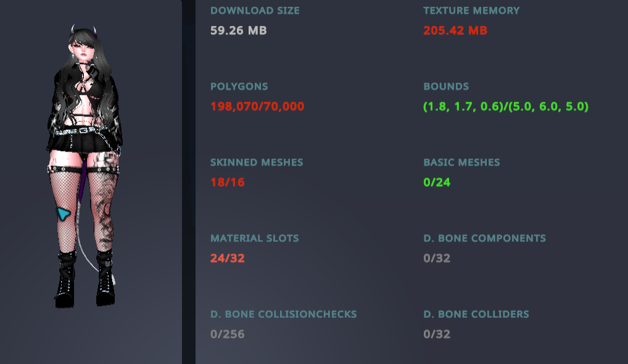Select the D. BONE COLLISIONCHECKS label
628x364 pixels.
284,315
